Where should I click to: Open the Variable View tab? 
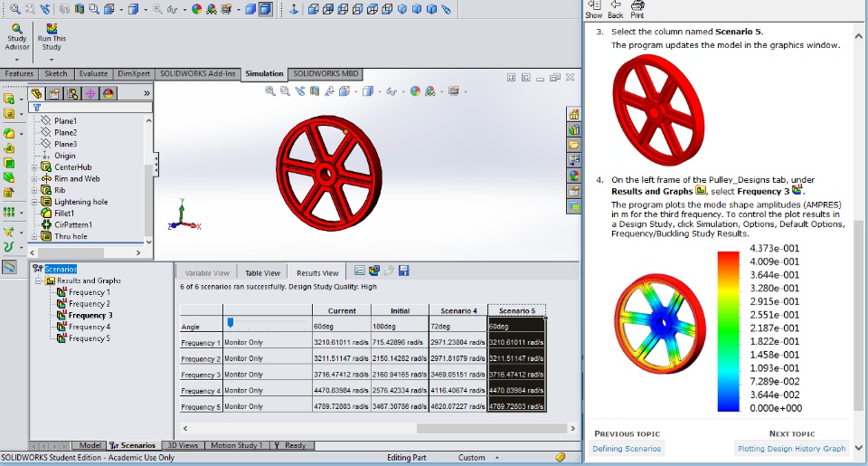(207, 272)
